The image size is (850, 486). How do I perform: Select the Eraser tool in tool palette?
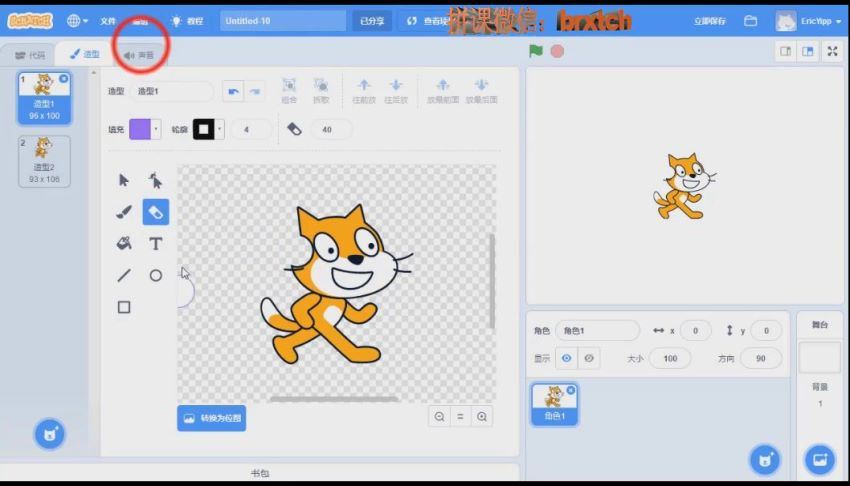point(156,212)
